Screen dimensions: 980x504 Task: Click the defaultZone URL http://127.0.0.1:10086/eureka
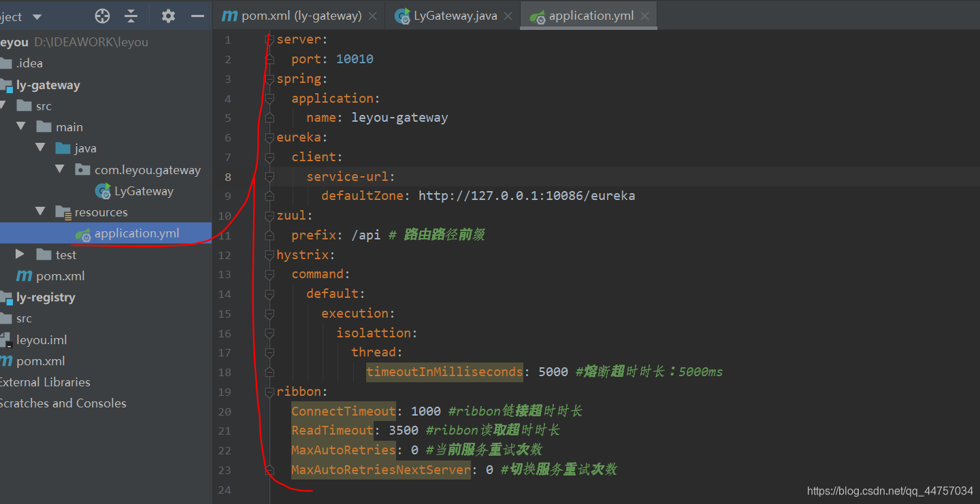527,196
